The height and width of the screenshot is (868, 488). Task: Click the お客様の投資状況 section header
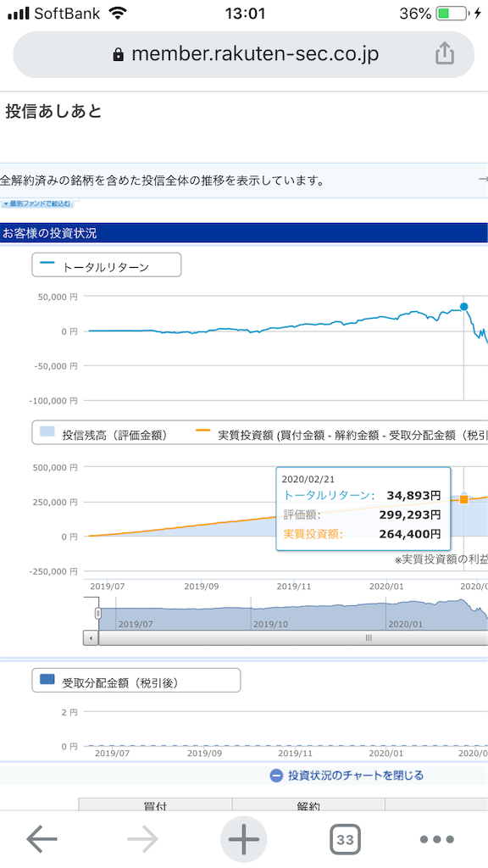[x=243, y=233]
